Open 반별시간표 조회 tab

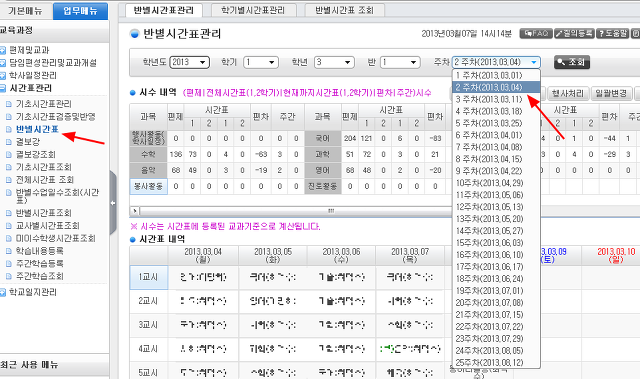point(344,10)
